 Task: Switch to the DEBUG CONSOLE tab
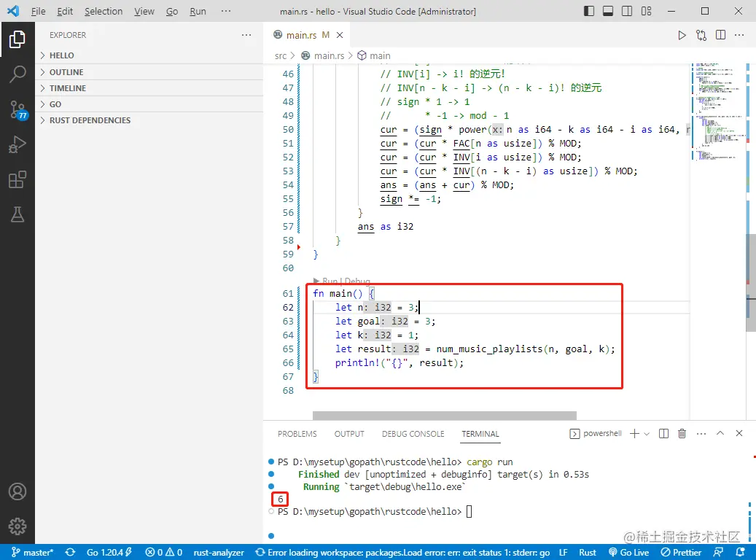click(413, 434)
